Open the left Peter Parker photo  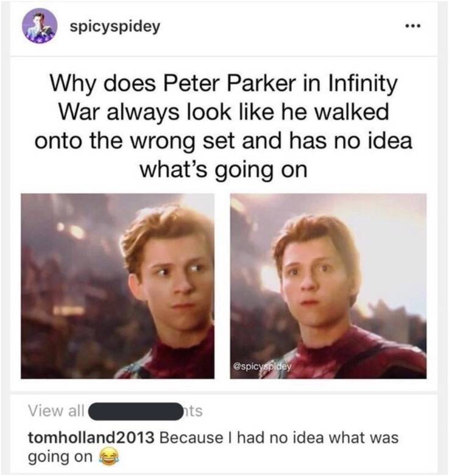pos(118,286)
